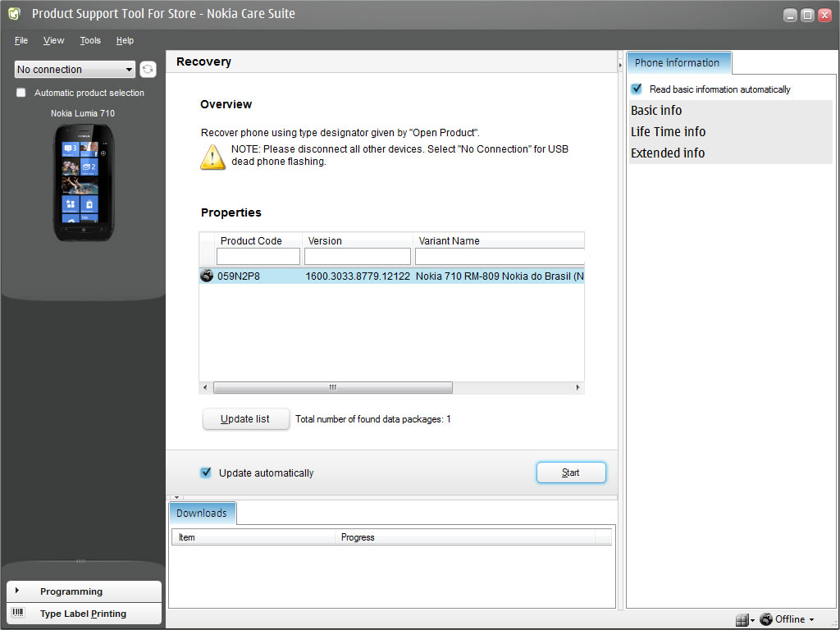Open the Help menu
840x630 pixels.
pos(125,40)
